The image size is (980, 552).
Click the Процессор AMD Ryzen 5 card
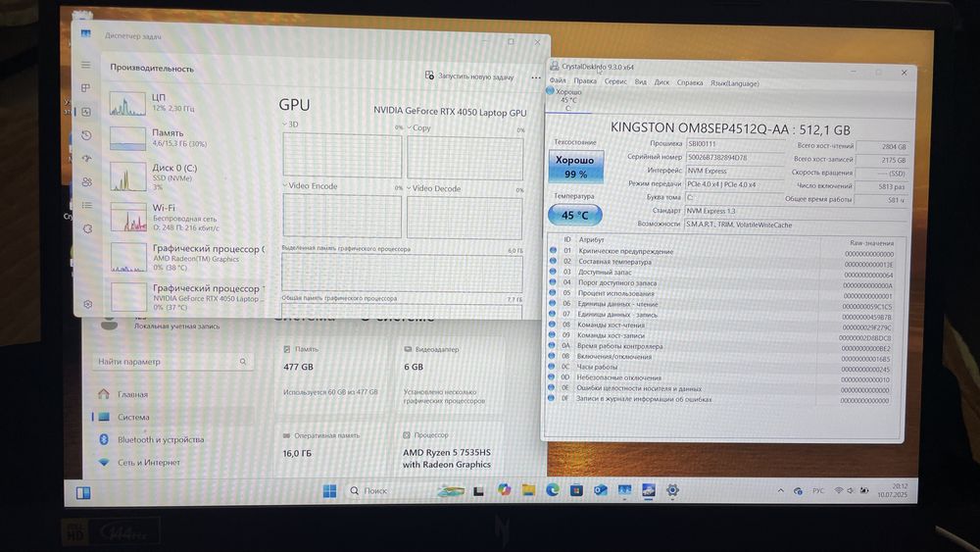(449, 451)
